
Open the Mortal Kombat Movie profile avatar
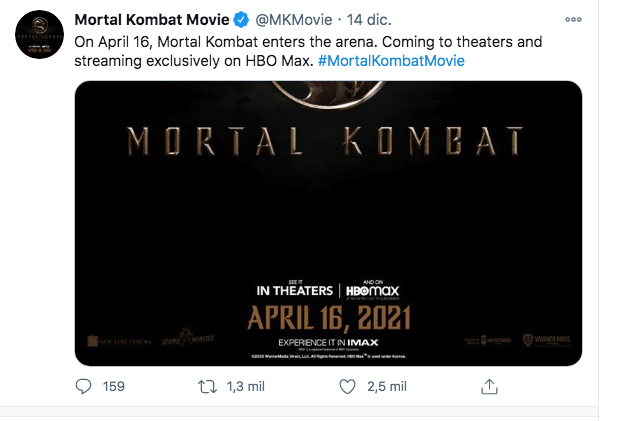click(40, 39)
